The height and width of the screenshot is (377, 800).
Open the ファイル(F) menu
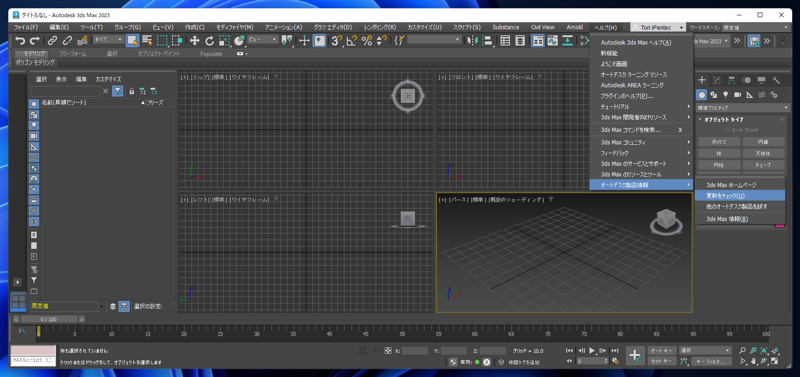pyautogui.click(x=26, y=27)
